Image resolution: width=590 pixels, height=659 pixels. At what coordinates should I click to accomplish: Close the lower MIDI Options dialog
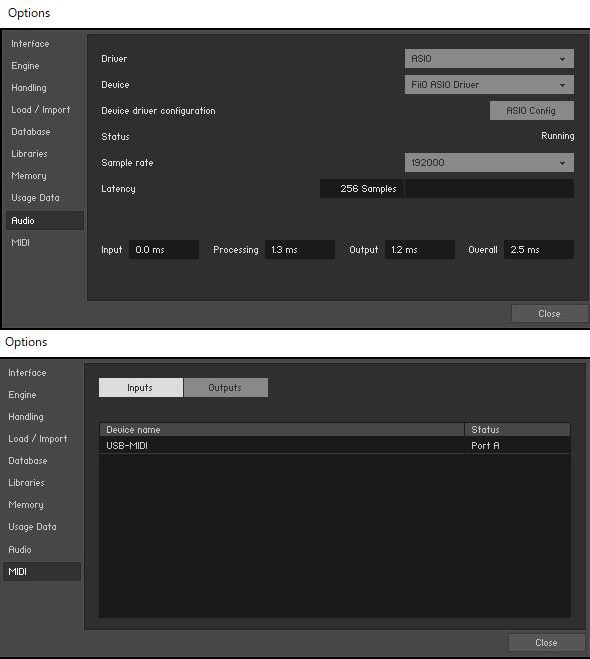tap(546, 643)
